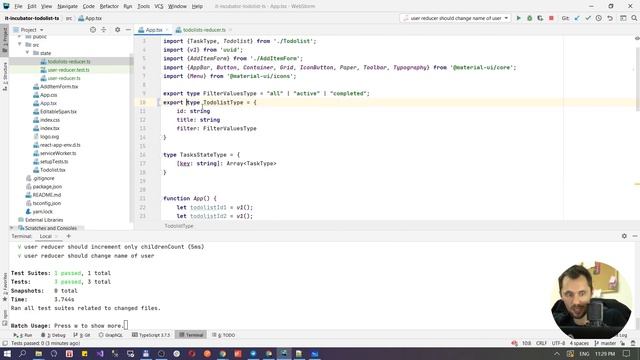Open the master Git branch widget in the status bar

click(x=605, y=343)
